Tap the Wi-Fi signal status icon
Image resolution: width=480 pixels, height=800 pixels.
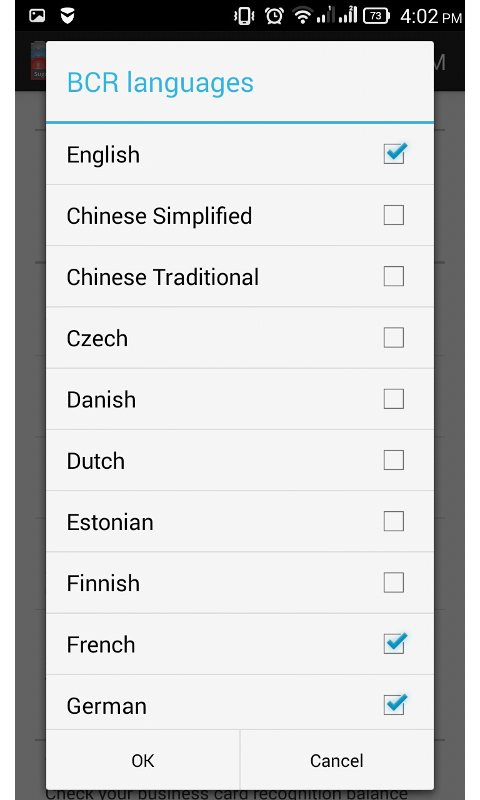click(302, 16)
